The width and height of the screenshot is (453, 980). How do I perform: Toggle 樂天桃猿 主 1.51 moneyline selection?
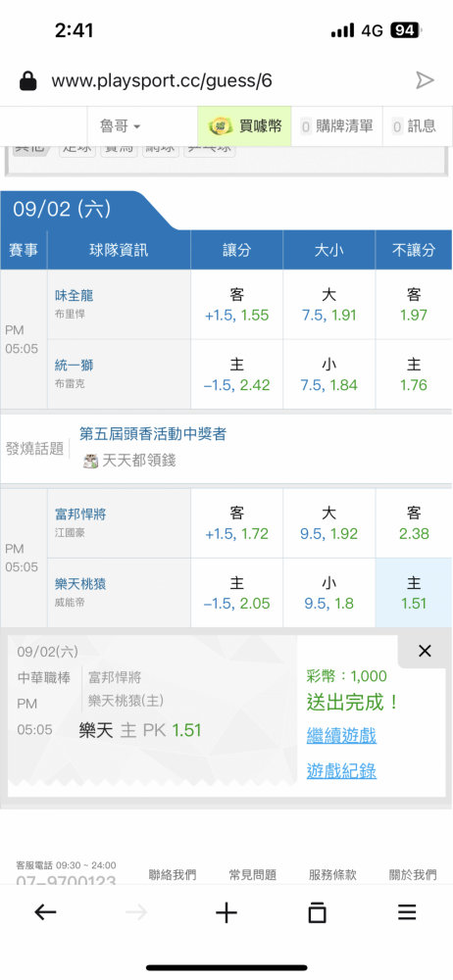414,593
